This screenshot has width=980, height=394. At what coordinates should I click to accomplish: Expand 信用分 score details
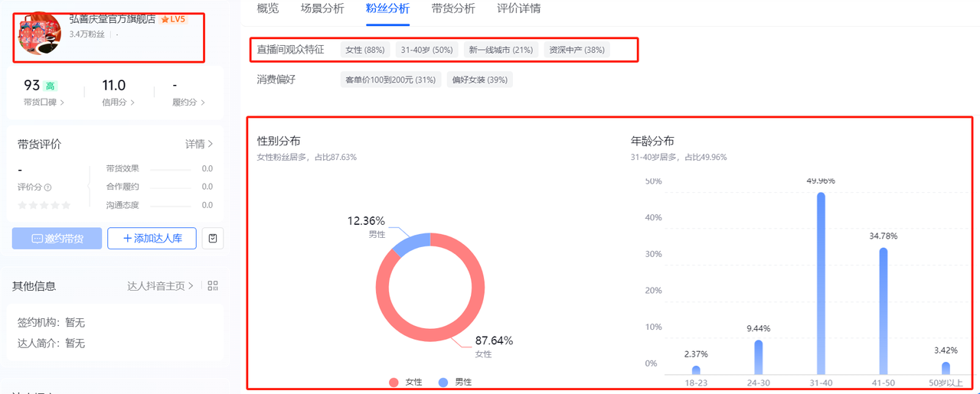(119, 102)
